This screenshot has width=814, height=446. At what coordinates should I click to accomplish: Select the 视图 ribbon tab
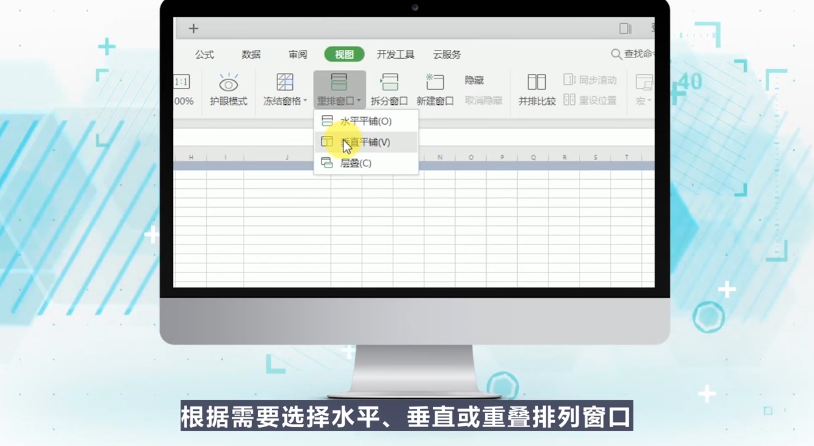pyautogui.click(x=344, y=55)
